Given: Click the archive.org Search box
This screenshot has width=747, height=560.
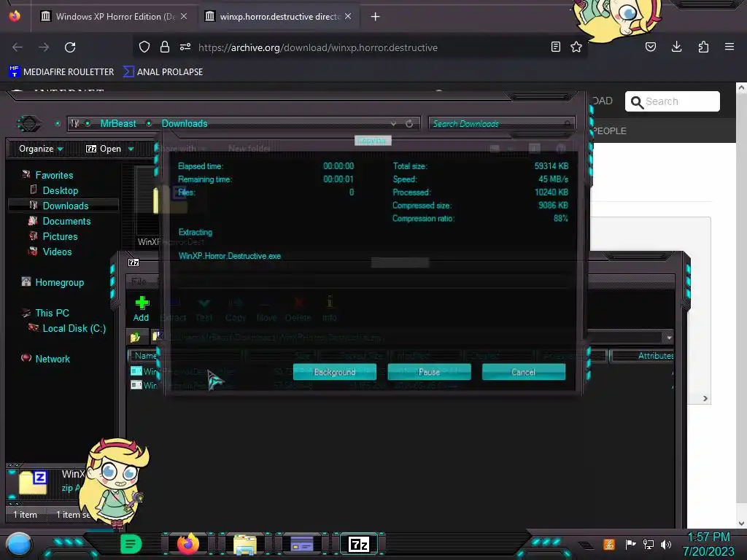Looking at the screenshot, I should (x=672, y=101).
